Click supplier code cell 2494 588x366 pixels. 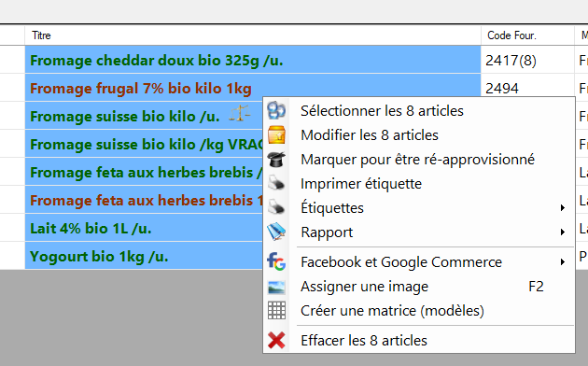(x=527, y=88)
